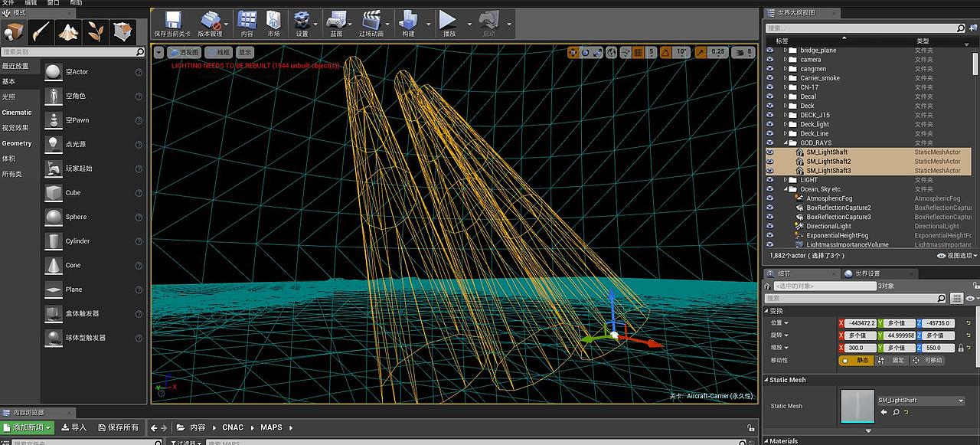
Task: Open the 内容 content browser icon
Action: (247, 20)
